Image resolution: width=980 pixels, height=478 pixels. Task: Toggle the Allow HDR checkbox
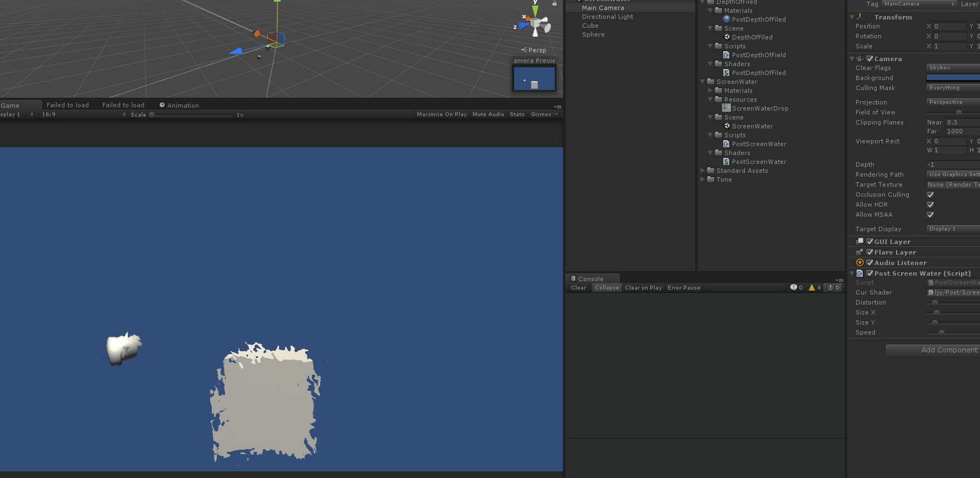pyautogui.click(x=931, y=205)
